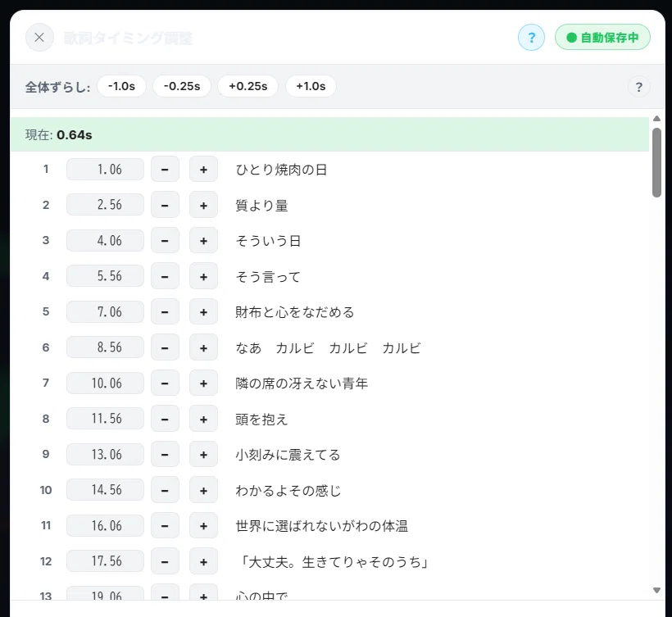Image resolution: width=672 pixels, height=617 pixels.
Task: Shift all lyrics by -0.25s
Action: pyautogui.click(x=182, y=86)
